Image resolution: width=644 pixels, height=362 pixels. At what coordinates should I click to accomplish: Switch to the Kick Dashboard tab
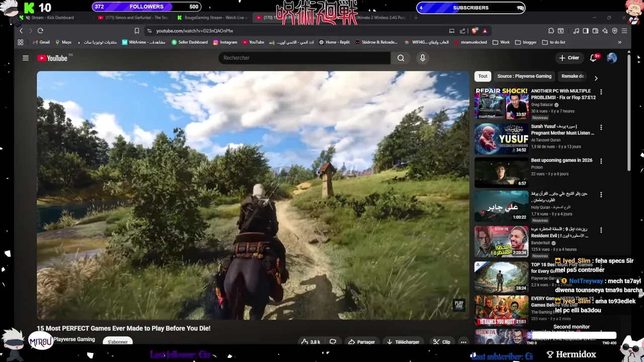[x=52, y=18]
